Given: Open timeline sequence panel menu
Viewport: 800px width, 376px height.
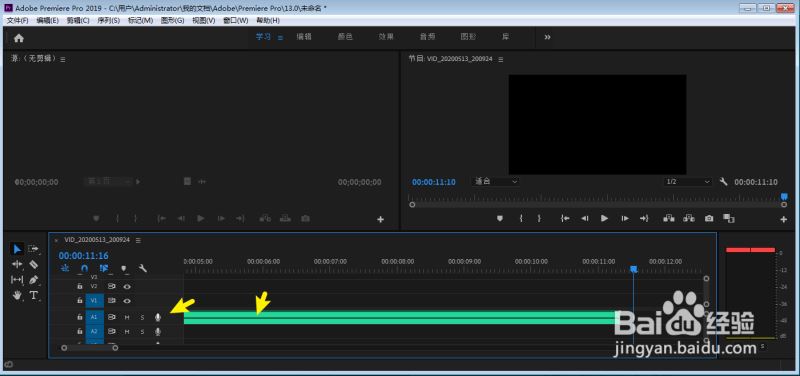Looking at the screenshot, I should 138,240.
